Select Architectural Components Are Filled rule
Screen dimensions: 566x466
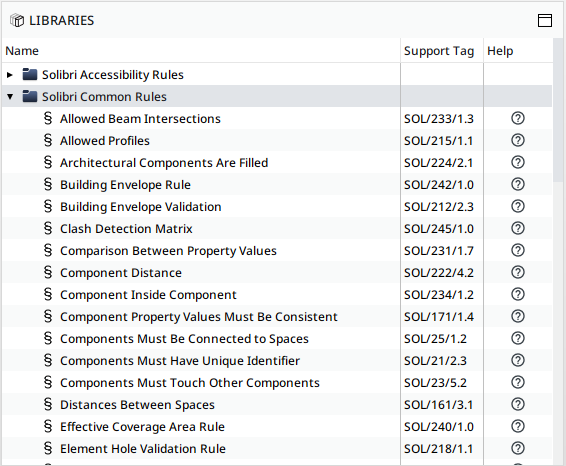coord(164,163)
